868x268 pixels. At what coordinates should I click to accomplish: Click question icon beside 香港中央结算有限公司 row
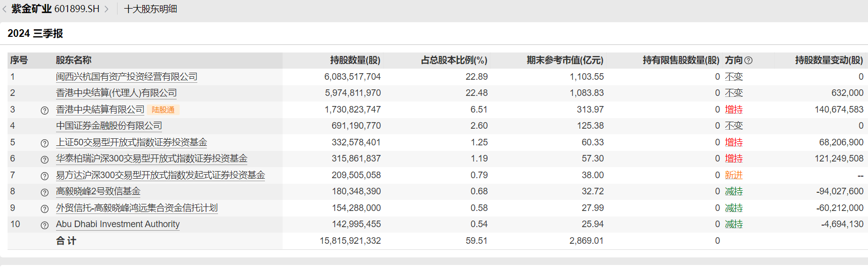click(x=44, y=110)
